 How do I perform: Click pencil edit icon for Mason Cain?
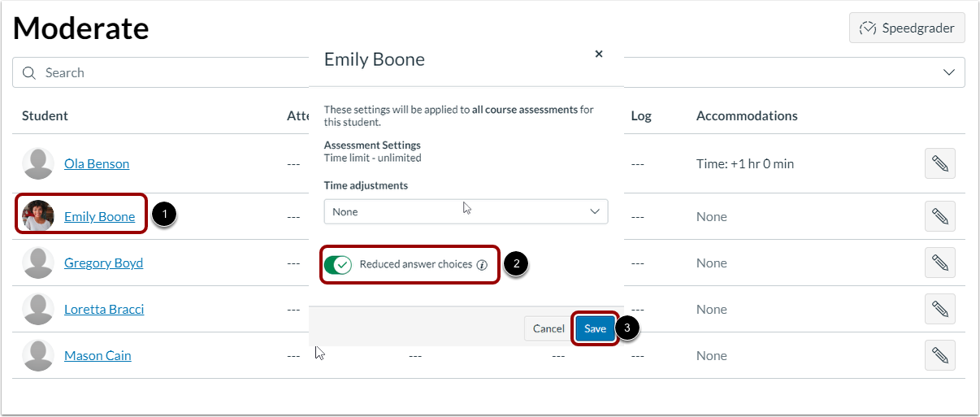[940, 355]
